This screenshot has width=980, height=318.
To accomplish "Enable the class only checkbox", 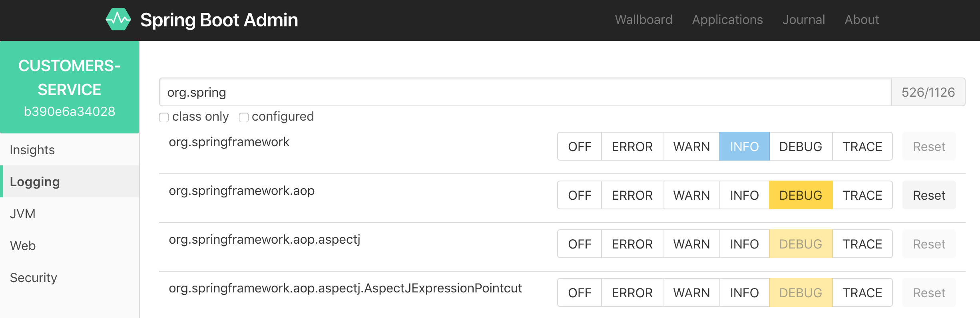I will 164,117.
